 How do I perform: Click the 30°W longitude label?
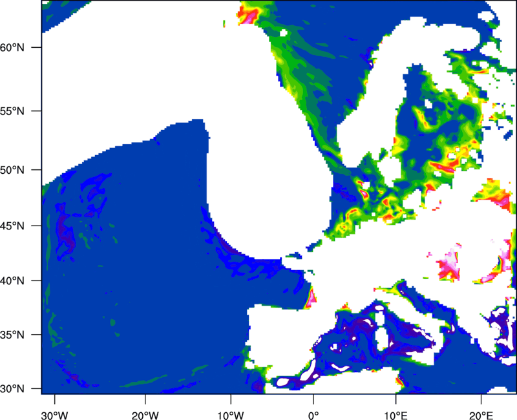point(55,415)
